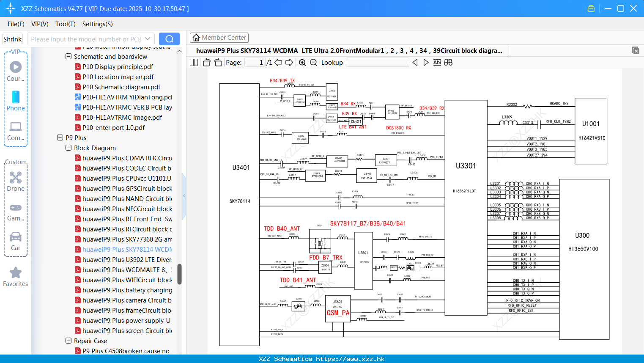Open P10-HL1AVTRM YiDianTong file
The image size is (644, 363).
pyautogui.click(x=127, y=97)
